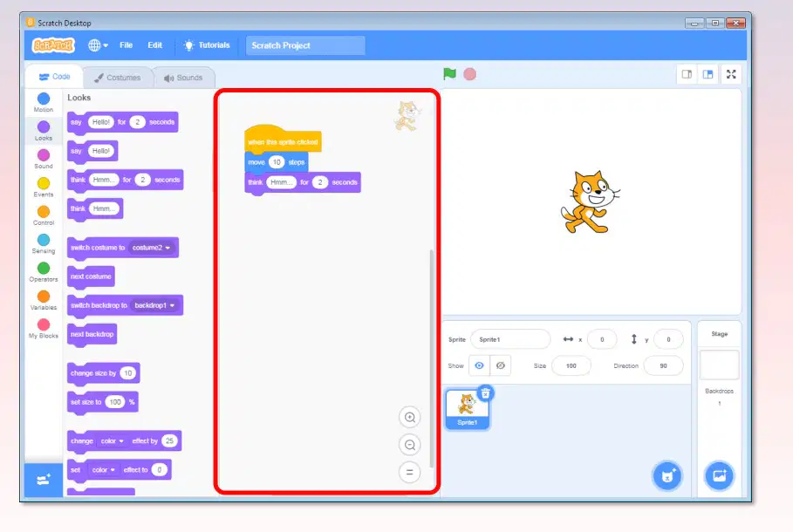
Task: Open the Add Extension button
Action: (x=44, y=480)
